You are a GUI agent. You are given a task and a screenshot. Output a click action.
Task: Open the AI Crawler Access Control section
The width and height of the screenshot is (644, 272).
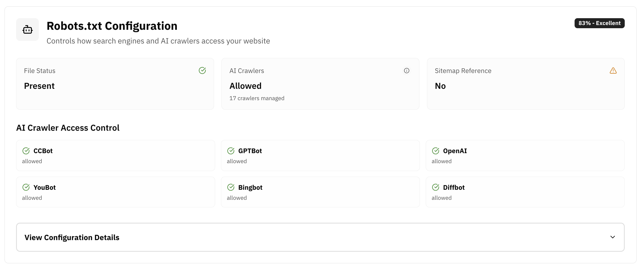(68, 128)
